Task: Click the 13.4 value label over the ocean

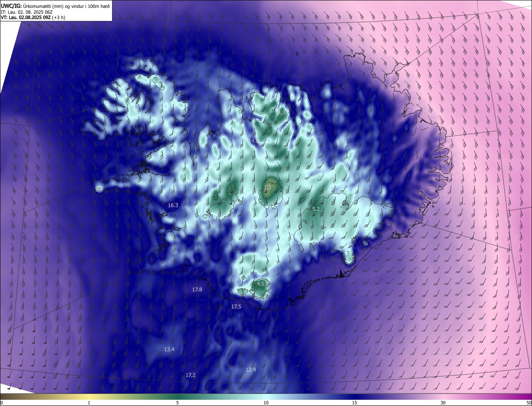Action: (x=169, y=349)
